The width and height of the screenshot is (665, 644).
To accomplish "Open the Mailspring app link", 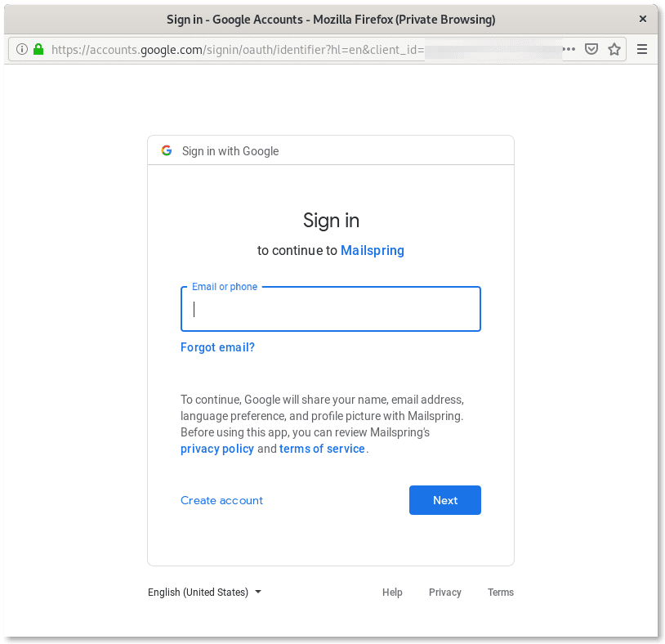I will point(372,250).
